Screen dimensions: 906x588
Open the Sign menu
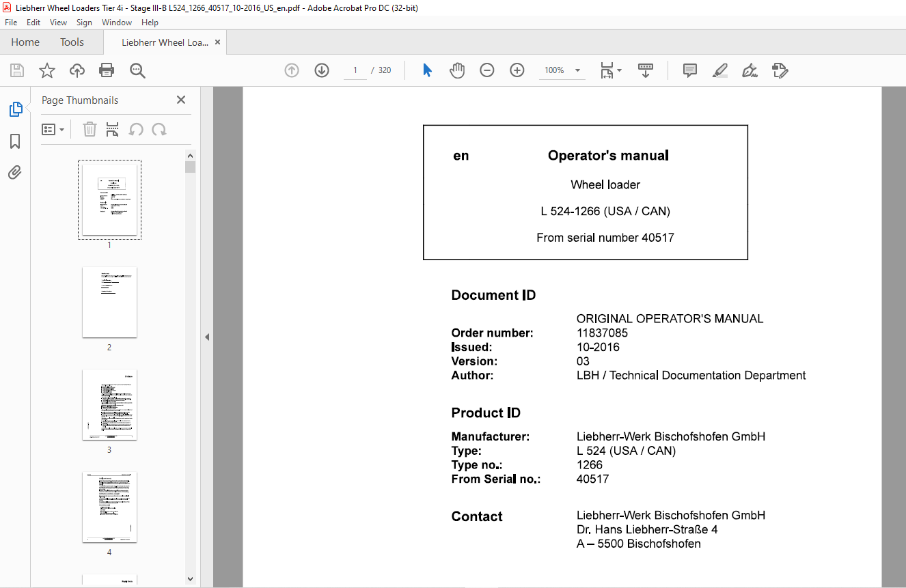pyautogui.click(x=84, y=23)
